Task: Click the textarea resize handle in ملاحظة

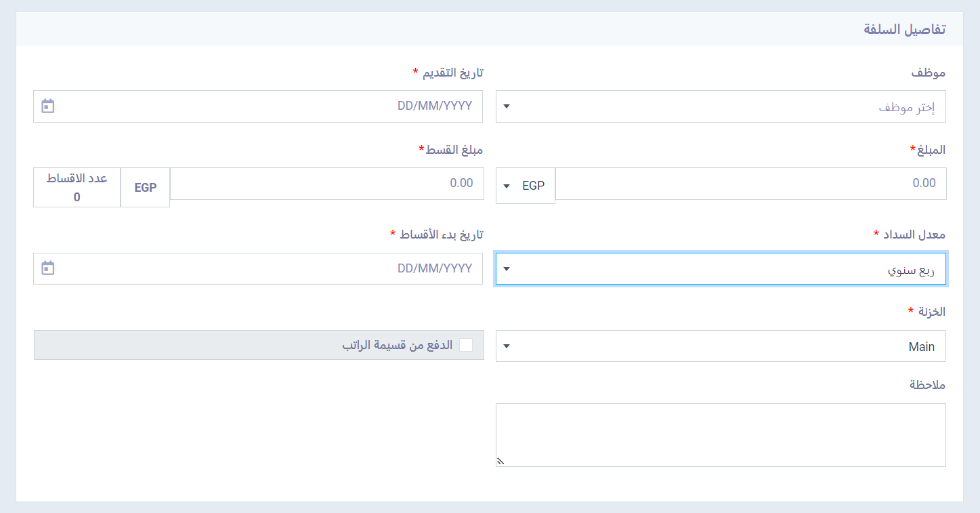Action: (500, 461)
